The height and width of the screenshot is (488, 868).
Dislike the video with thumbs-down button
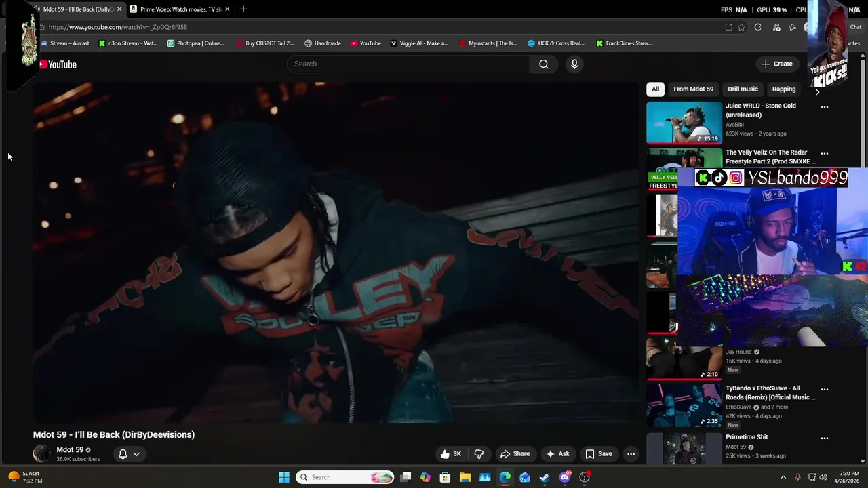[479, 454]
